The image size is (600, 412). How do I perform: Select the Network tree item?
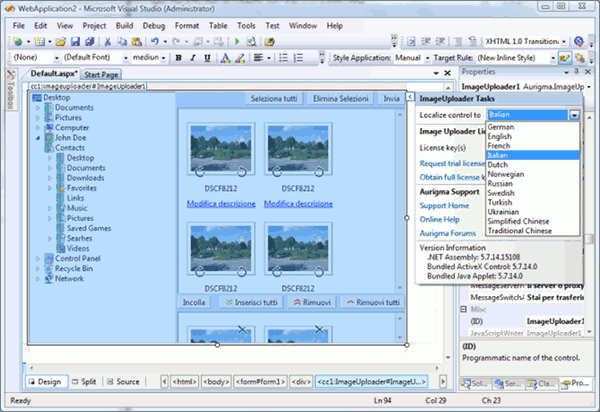pos(69,279)
